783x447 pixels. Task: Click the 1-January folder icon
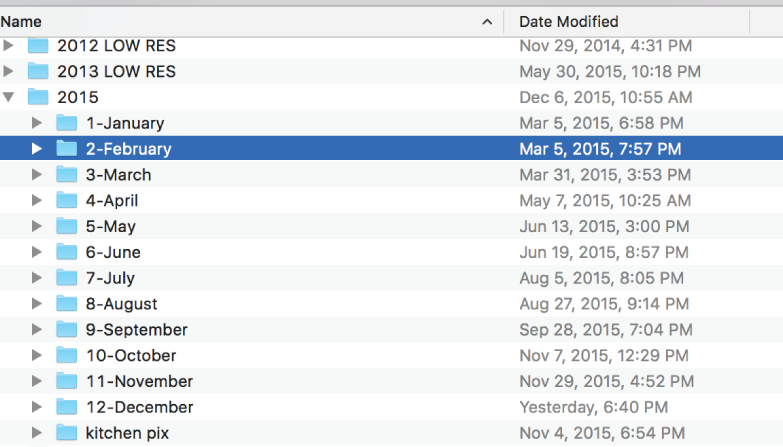coord(66,123)
